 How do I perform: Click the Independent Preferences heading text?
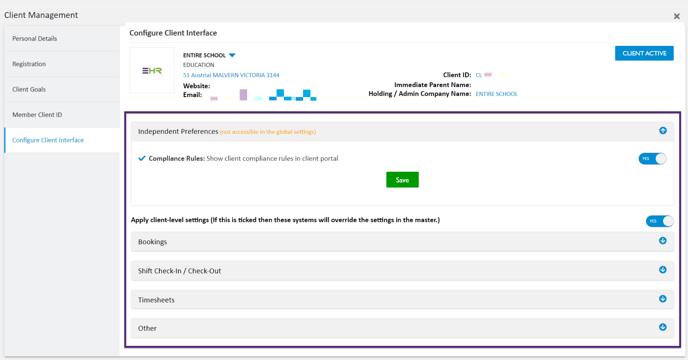178,131
